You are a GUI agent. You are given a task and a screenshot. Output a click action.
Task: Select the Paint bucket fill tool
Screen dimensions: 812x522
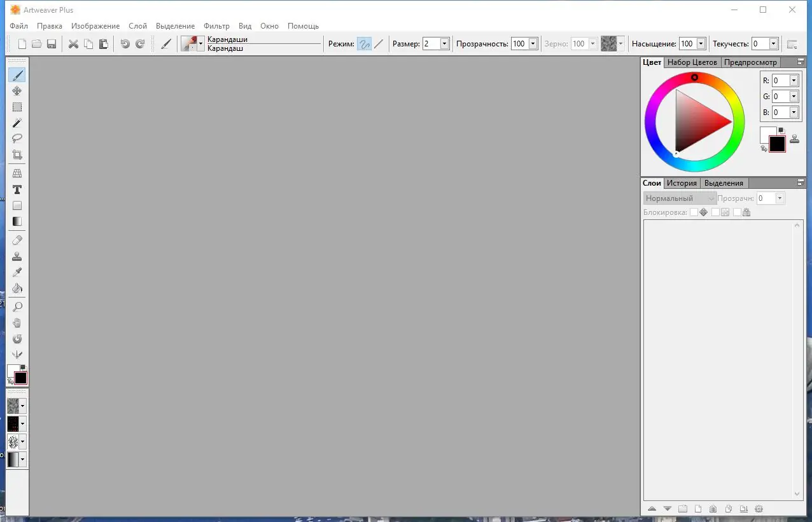[x=17, y=288]
